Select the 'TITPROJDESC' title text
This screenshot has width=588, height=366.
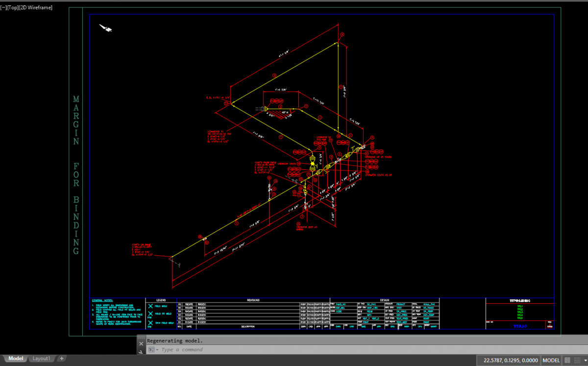click(520, 301)
